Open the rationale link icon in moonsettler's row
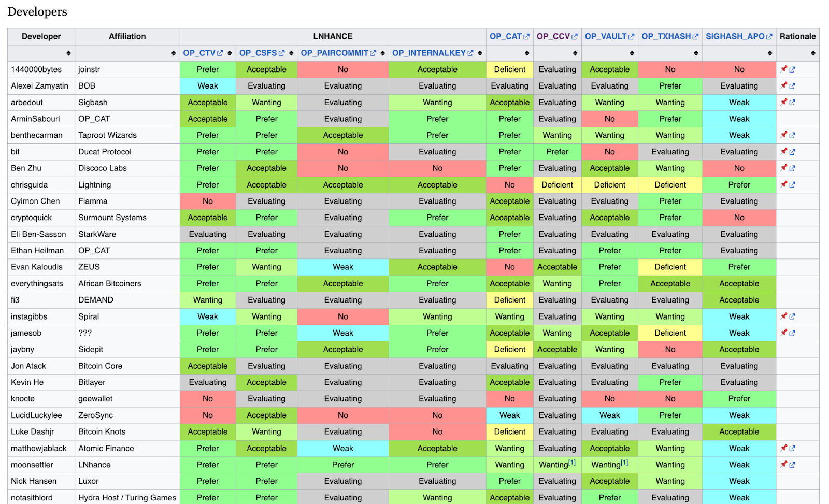 tap(792, 465)
